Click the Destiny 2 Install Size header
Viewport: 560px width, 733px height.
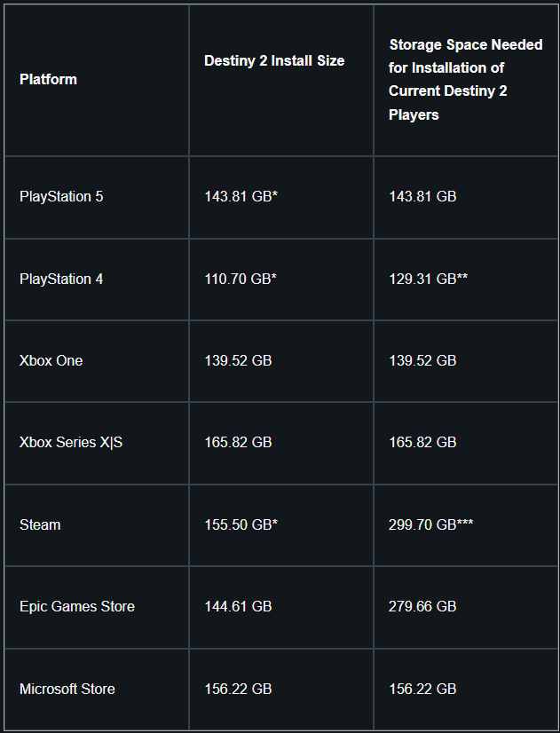tap(274, 61)
